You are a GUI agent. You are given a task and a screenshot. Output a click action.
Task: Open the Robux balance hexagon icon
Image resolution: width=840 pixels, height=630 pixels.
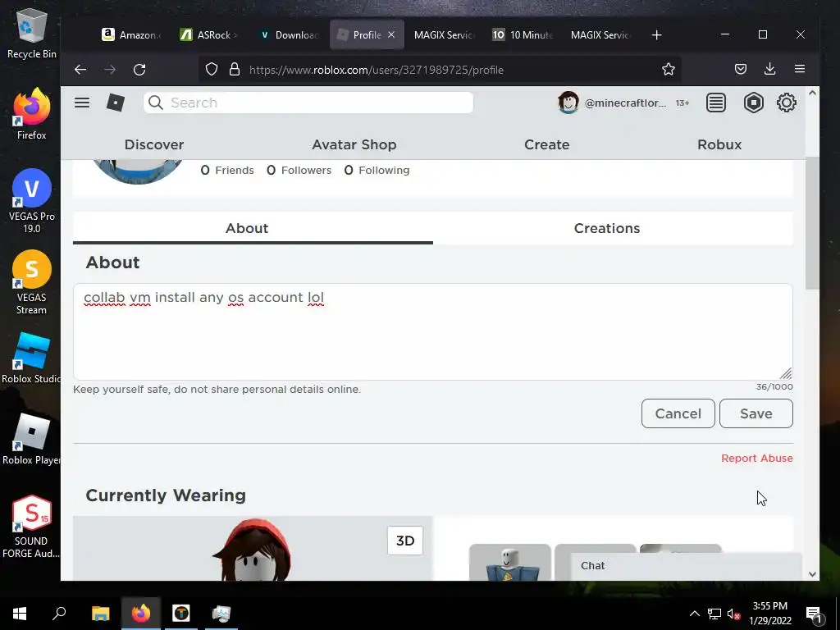point(753,103)
